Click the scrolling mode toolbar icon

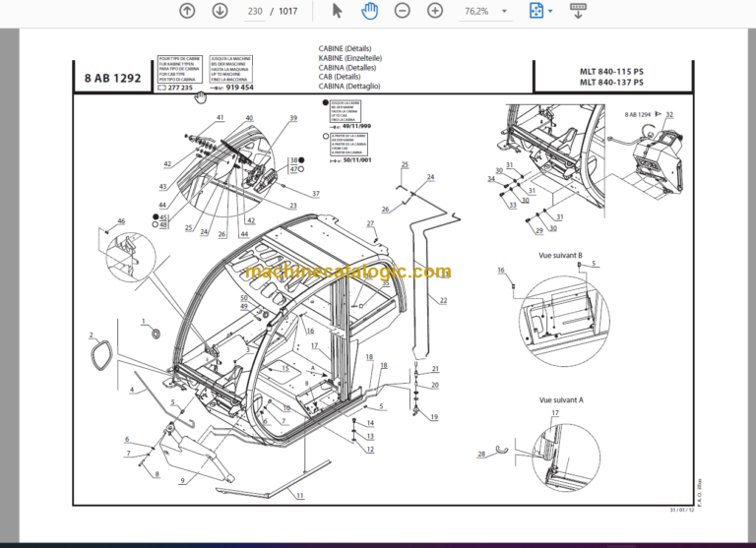click(578, 11)
